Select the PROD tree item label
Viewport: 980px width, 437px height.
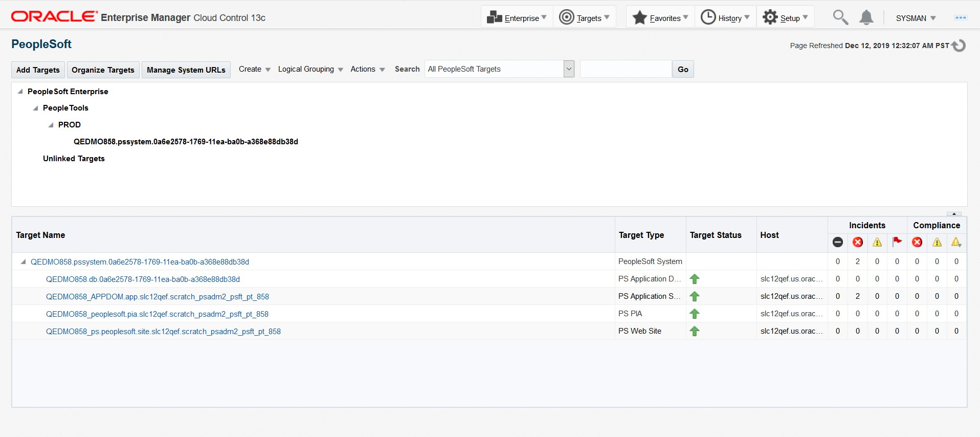pyautogui.click(x=70, y=125)
